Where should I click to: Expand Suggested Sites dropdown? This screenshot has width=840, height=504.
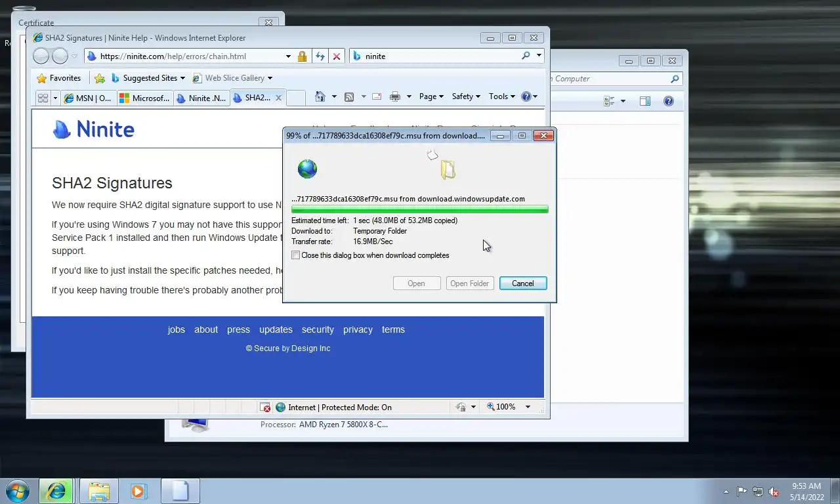pos(182,78)
